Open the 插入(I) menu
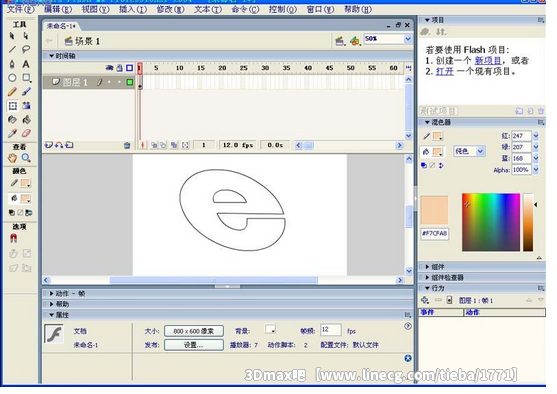The image size is (557, 394). tap(133, 9)
